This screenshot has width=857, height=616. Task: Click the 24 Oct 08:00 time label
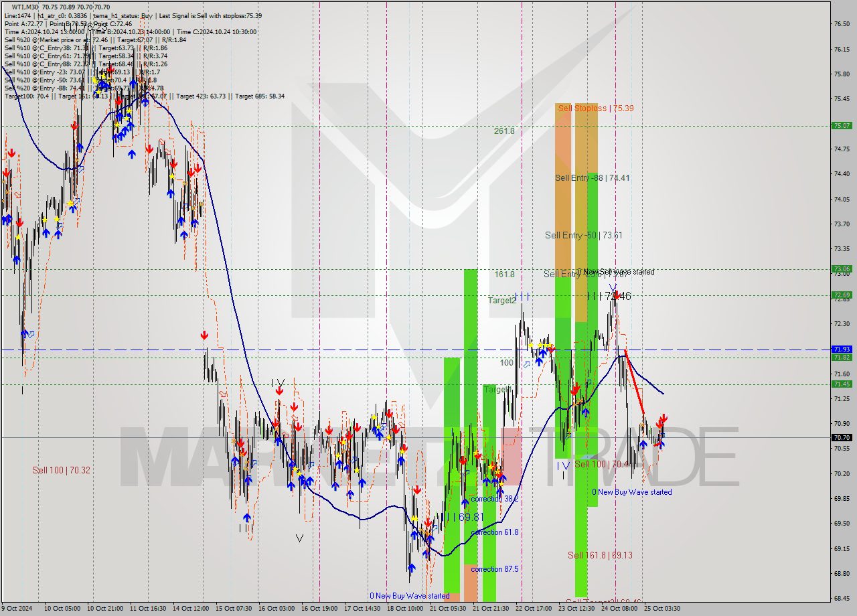point(619,609)
